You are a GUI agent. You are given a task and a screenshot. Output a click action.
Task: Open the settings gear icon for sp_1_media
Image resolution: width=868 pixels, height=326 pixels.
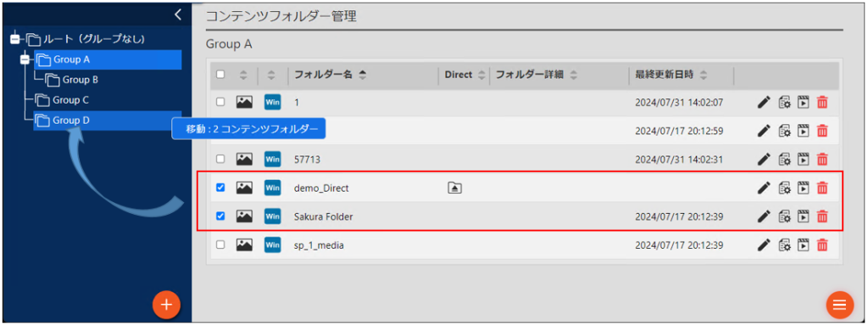tap(784, 244)
